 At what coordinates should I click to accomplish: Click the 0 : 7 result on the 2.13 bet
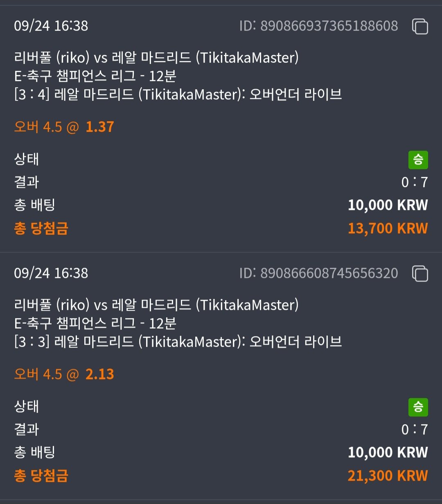415,429
